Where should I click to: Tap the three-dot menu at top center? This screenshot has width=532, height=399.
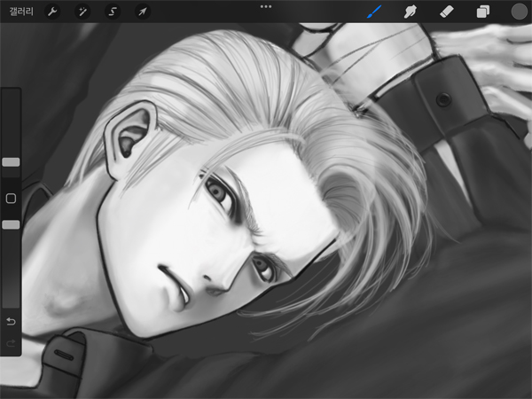(266, 6)
